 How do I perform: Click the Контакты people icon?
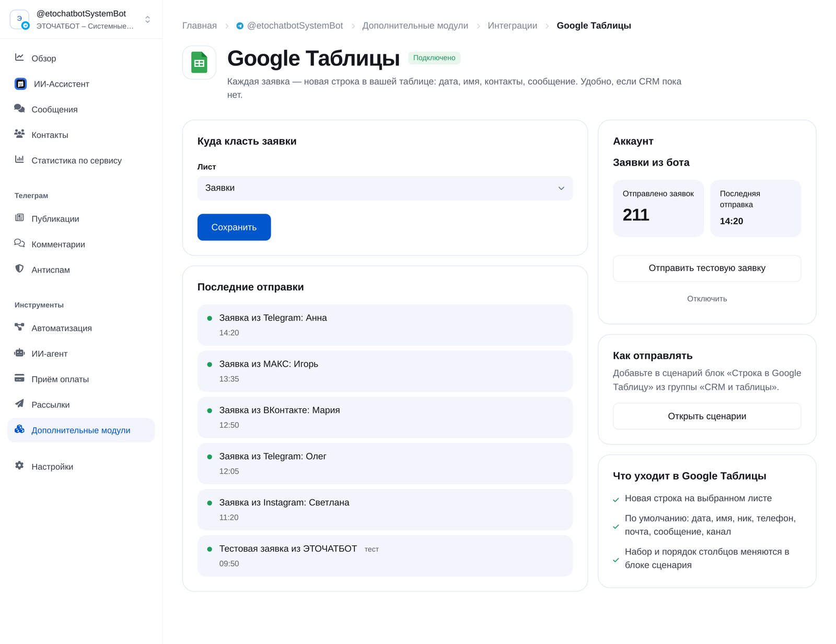coord(19,134)
